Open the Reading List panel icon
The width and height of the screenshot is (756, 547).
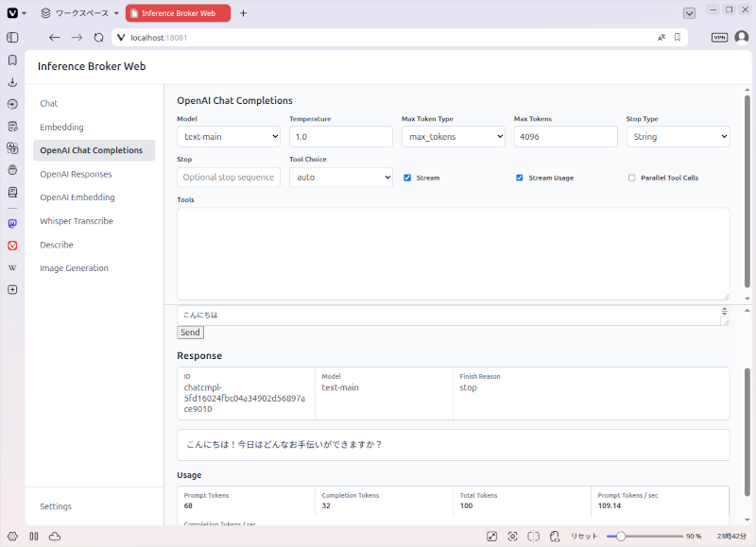pos(12,193)
